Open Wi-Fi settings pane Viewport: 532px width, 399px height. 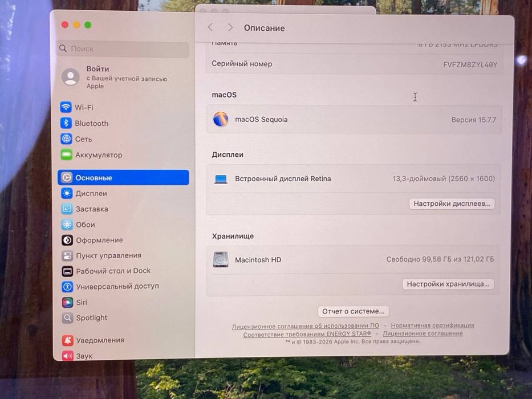point(124,107)
